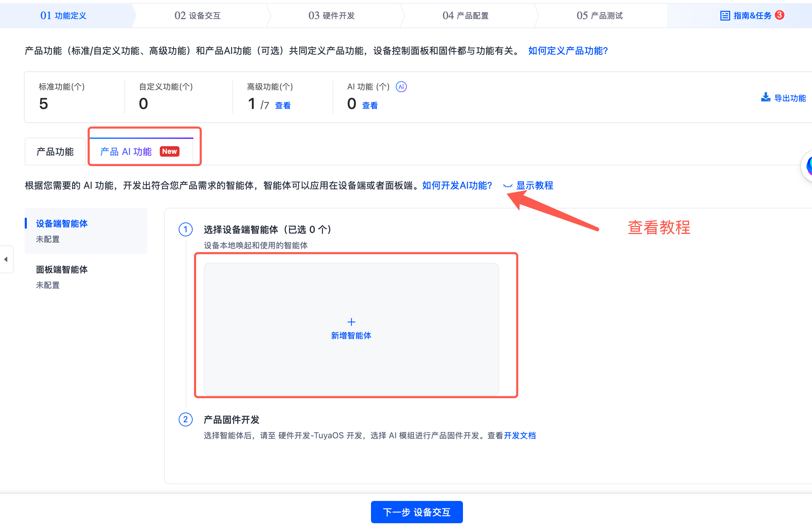The image size is (812, 526).
Task: Click the plus icon above 新增智能体
Action: click(x=351, y=322)
